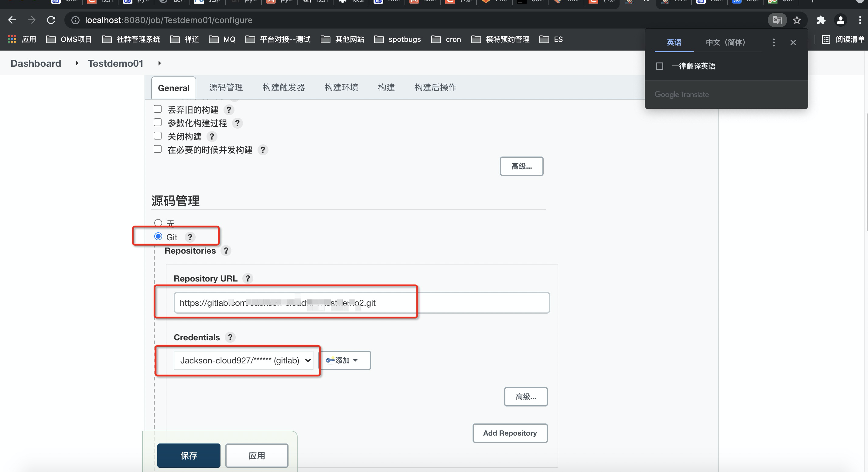Viewport: 868px width, 472px height.
Task: Switch to the 构建触发器 tab
Action: point(283,88)
